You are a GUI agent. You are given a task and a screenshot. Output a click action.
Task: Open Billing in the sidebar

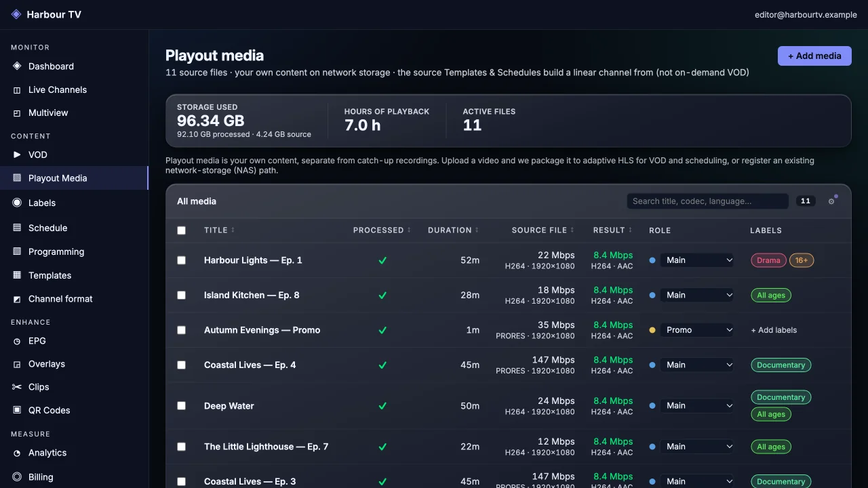pyautogui.click(x=74, y=477)
